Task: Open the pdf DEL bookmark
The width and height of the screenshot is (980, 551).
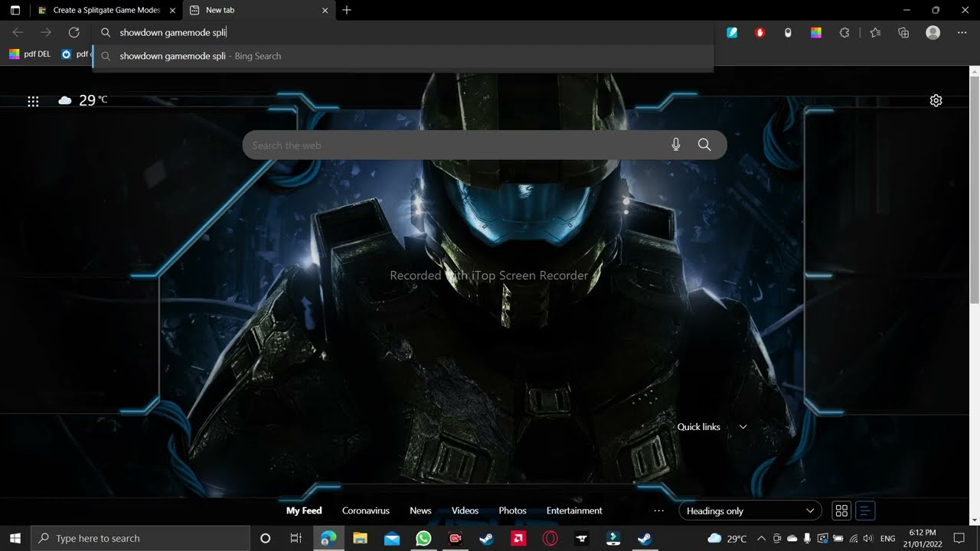Action: point(30,54)
